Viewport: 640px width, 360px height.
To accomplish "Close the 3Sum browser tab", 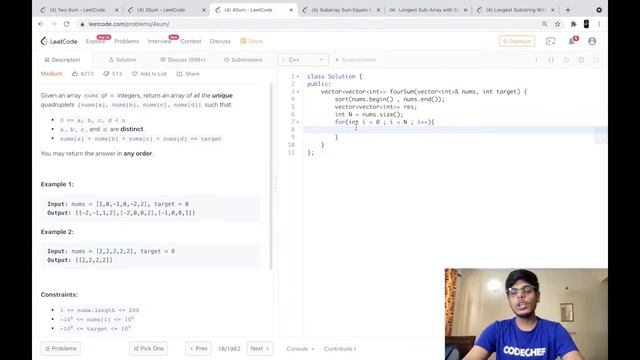I will click(204, 10).
